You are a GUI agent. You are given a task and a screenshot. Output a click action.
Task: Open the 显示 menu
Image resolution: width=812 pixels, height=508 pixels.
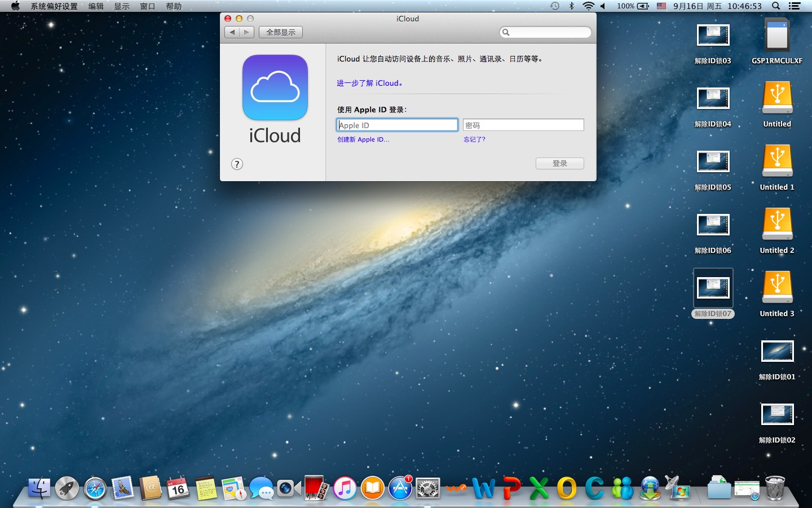(122, 6)
